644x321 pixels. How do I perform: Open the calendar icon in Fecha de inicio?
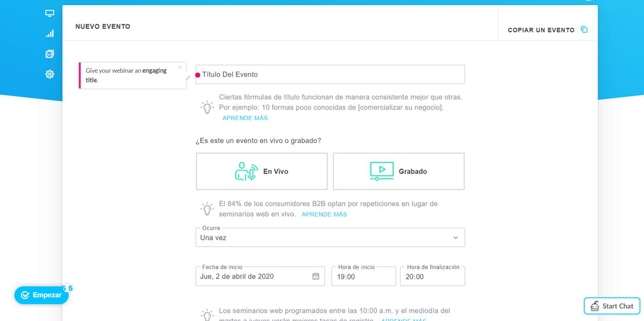[316, 276]
